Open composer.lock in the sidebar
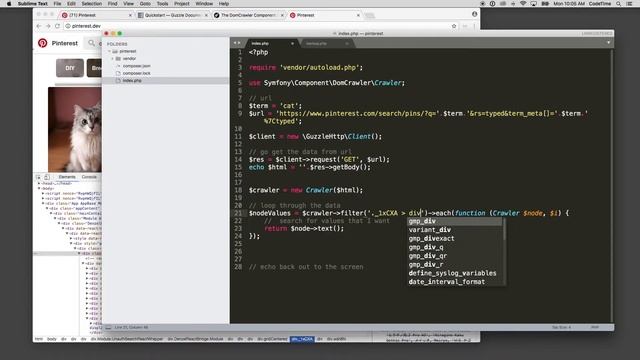This screenshot has width=640, height=360. pyautogui.click(x=136, y=73)
